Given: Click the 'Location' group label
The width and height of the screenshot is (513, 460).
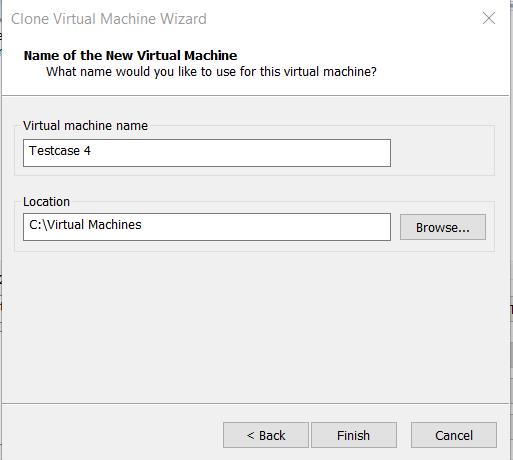Looking at the screenshot, I should (46, 202).
